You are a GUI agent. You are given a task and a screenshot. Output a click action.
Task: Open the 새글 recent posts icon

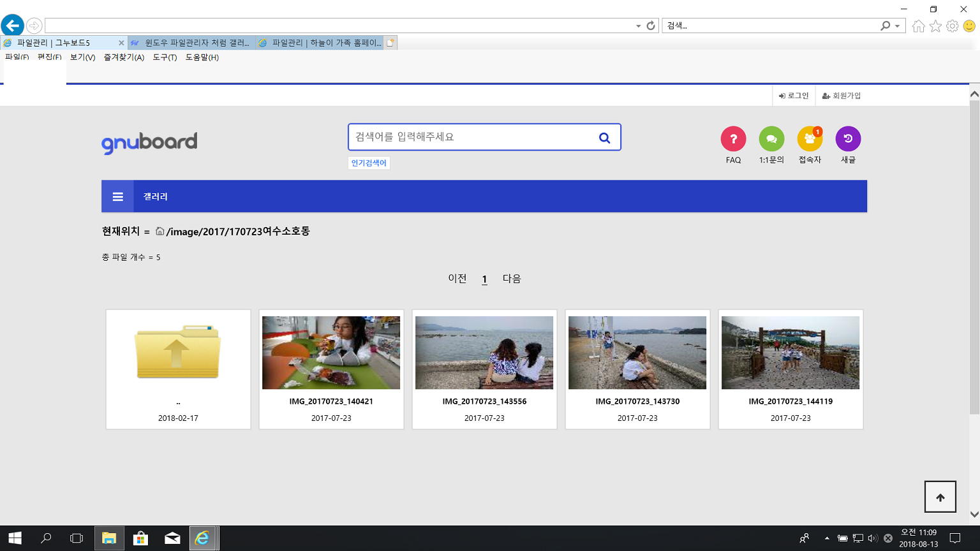point(848,139)
